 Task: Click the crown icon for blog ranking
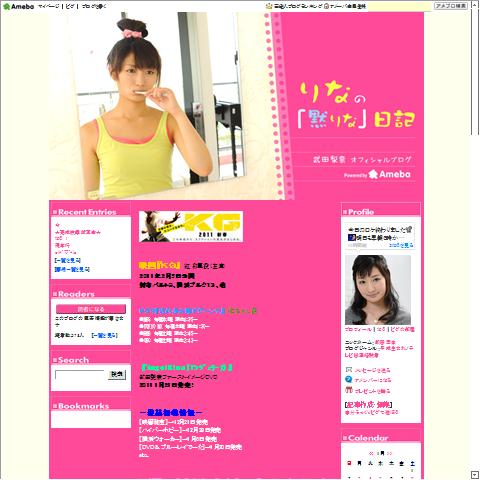(269, 6)
